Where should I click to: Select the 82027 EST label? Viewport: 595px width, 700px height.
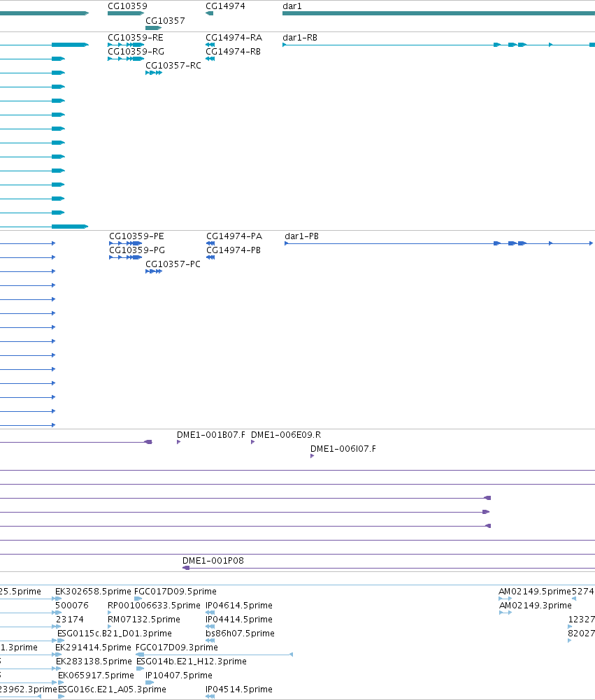click(x=581, y=634)
